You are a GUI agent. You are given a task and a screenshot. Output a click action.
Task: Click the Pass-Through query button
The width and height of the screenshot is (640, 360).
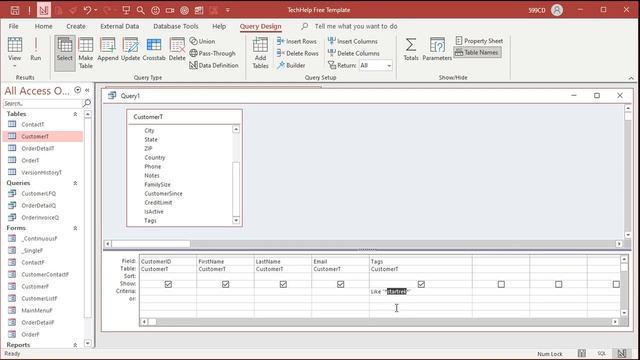click(x=213, y=53)
